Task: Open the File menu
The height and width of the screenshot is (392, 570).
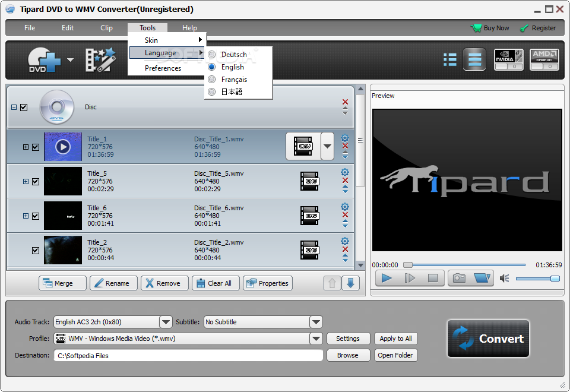Action: click(30, 28)
